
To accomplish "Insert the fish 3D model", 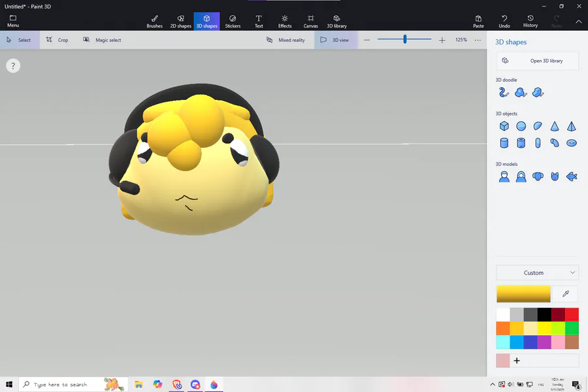I will tap(572, 176).
